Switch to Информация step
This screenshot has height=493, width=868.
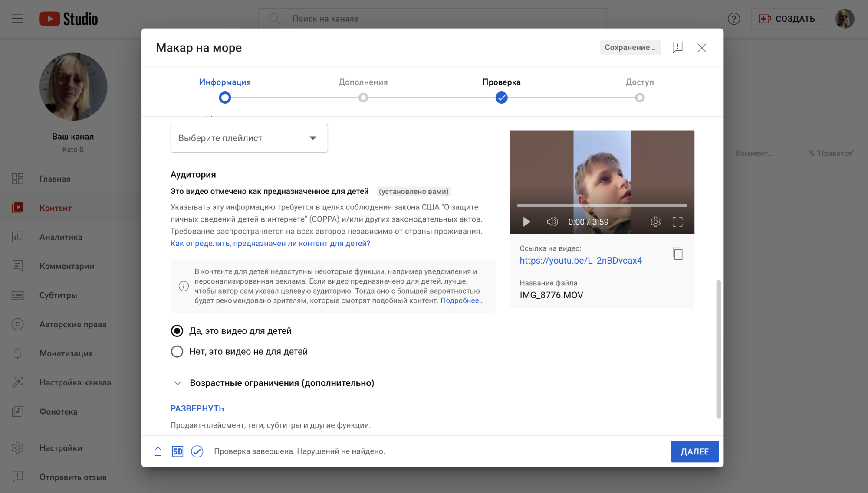225,90
